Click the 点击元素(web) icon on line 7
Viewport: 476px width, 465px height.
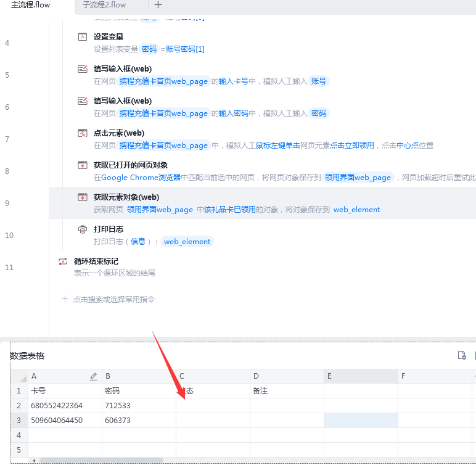tap(83, 133)
